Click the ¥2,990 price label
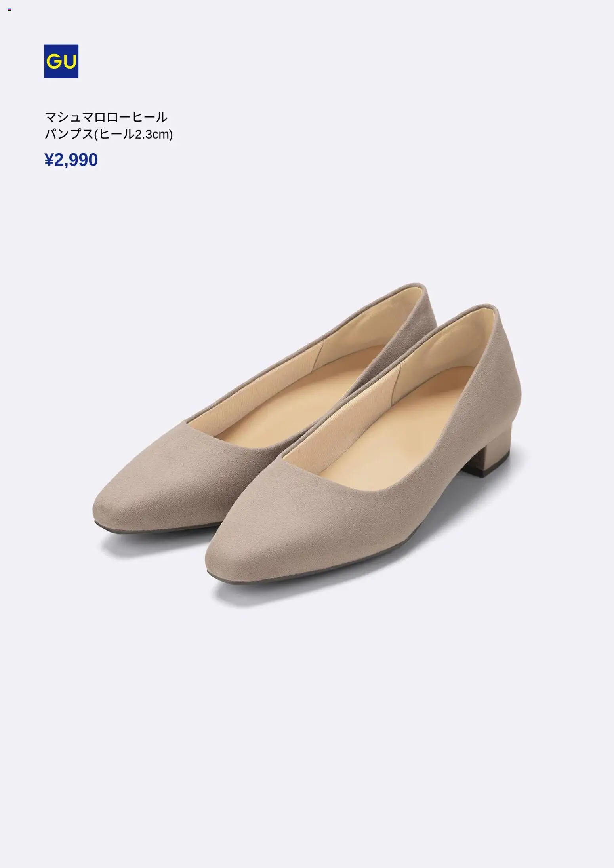 coord(71,160)
